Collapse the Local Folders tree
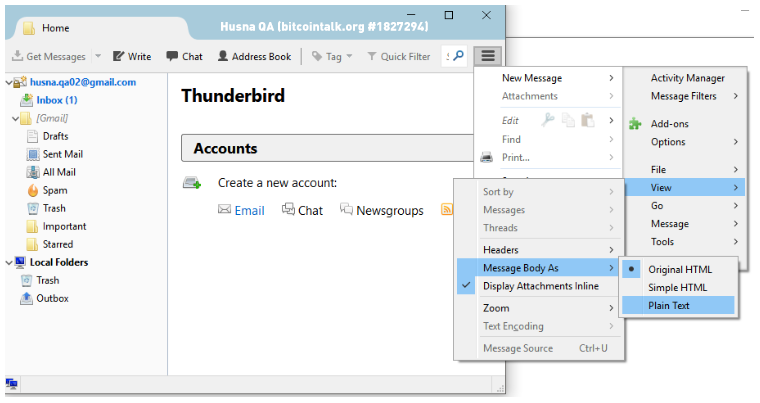 [9, 262]
